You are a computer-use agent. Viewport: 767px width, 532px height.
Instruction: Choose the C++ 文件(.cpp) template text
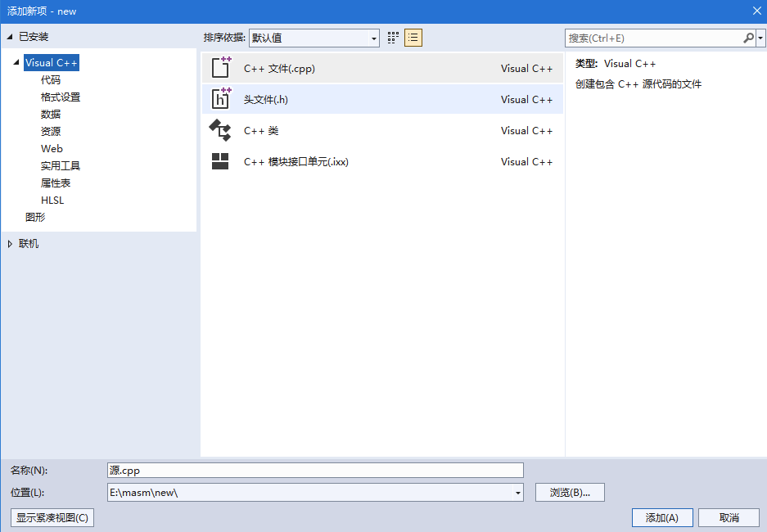(279, 69)
